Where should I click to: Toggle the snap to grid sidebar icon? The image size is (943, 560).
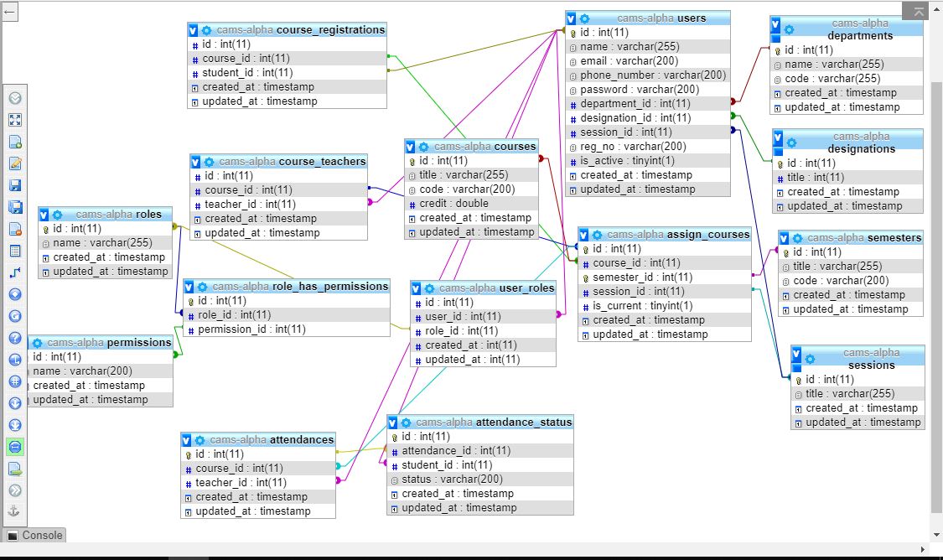[15, 381]
